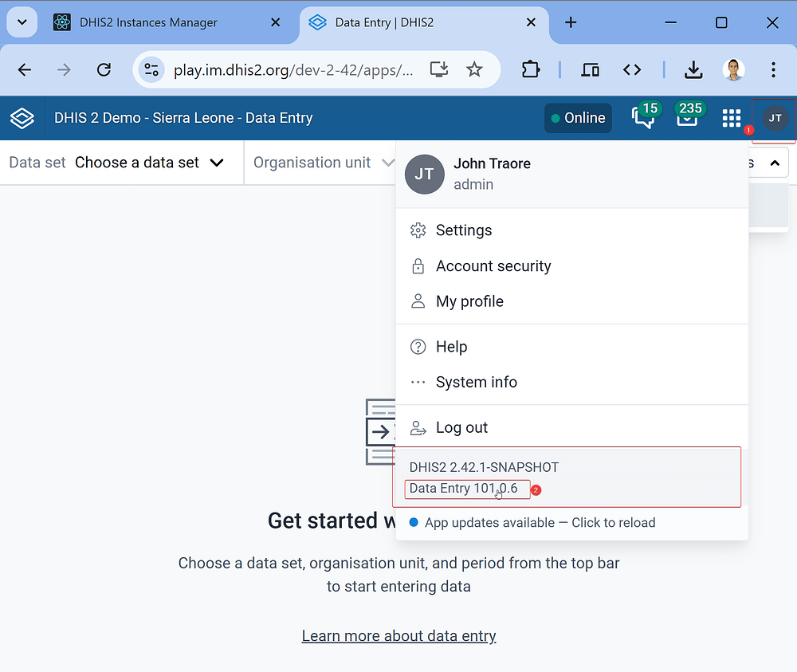Reload the current page
Screen dimensions: 797x672
coord(104,69)
